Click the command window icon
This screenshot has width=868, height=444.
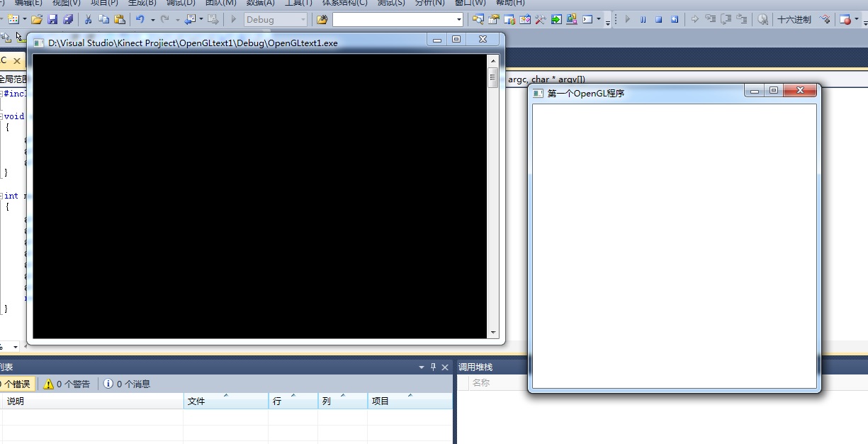[x=587, y=19]
